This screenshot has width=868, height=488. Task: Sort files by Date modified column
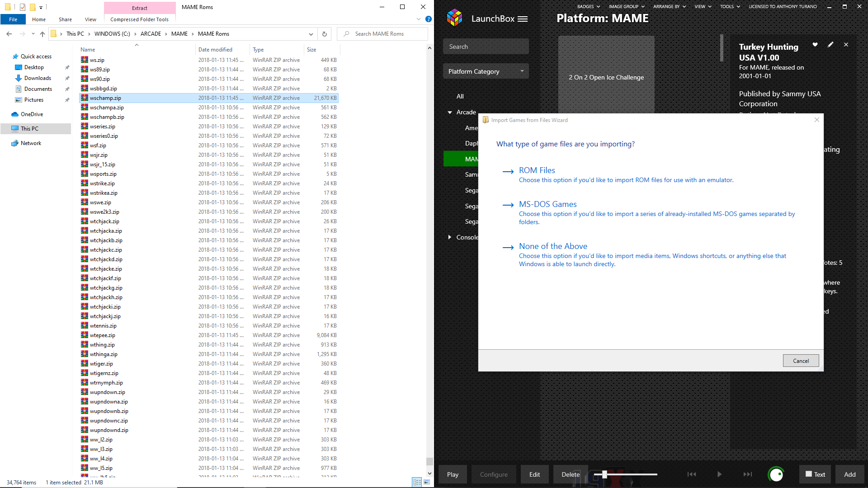[x=222, y=50]
